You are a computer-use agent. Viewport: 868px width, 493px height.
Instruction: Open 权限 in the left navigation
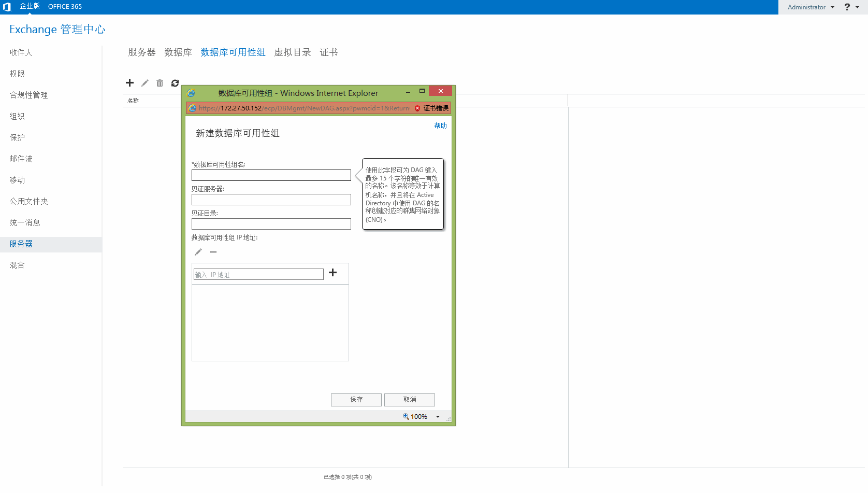point(17,74)
